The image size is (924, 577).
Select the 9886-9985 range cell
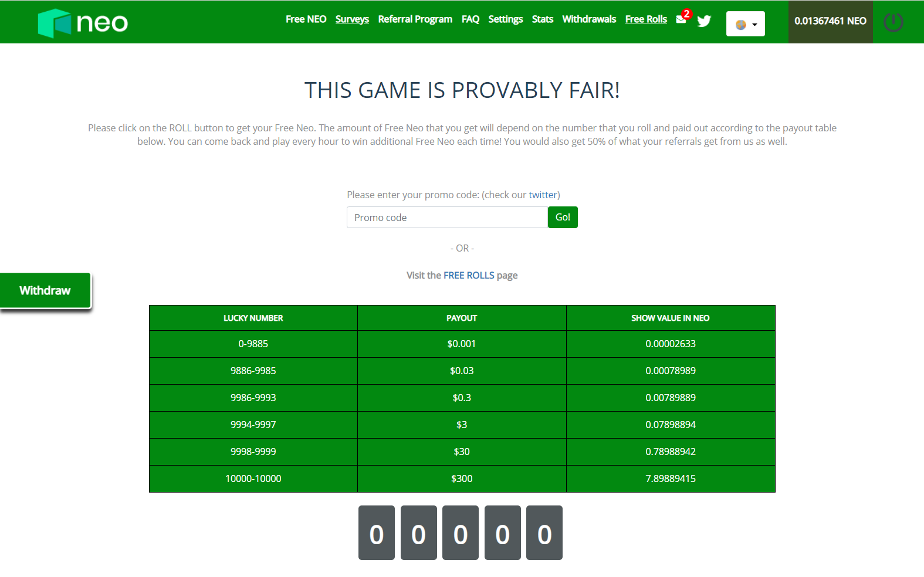(253, 371)
